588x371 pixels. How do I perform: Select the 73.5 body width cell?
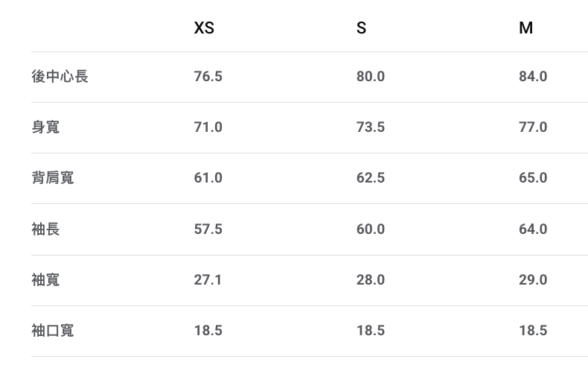click(x=370, y=127)
